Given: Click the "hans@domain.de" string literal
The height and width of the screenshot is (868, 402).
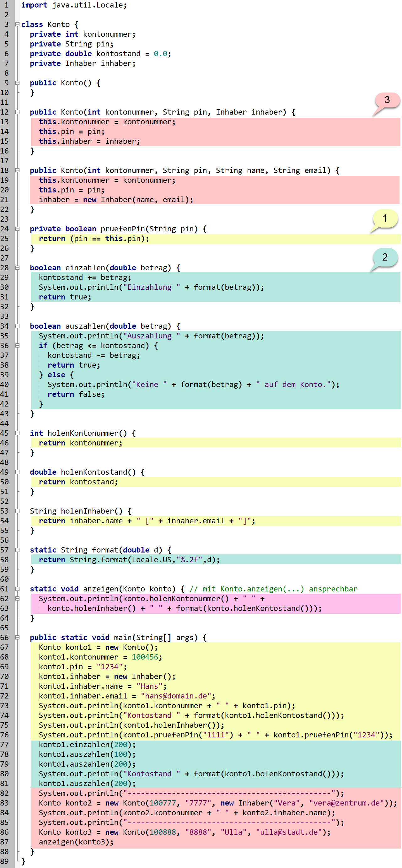Looking at the screenshot, I should 176,696.
